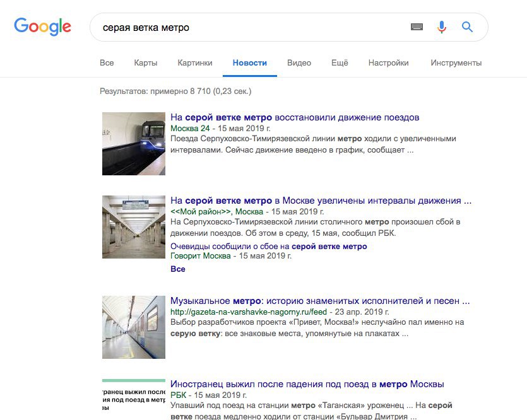Click snippet starting 'Упавший под поезд на станции'

pos(311,411)
